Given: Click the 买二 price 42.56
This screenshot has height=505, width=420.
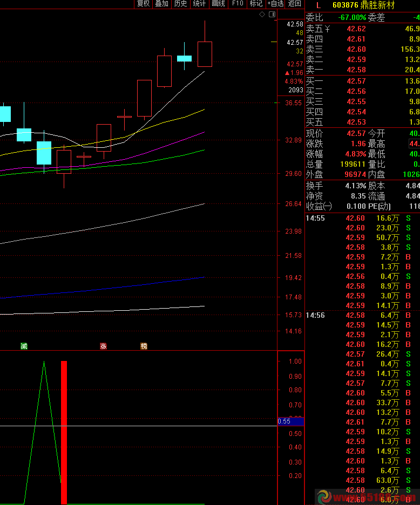Looking at the screenshot, I should coord(356,92).
